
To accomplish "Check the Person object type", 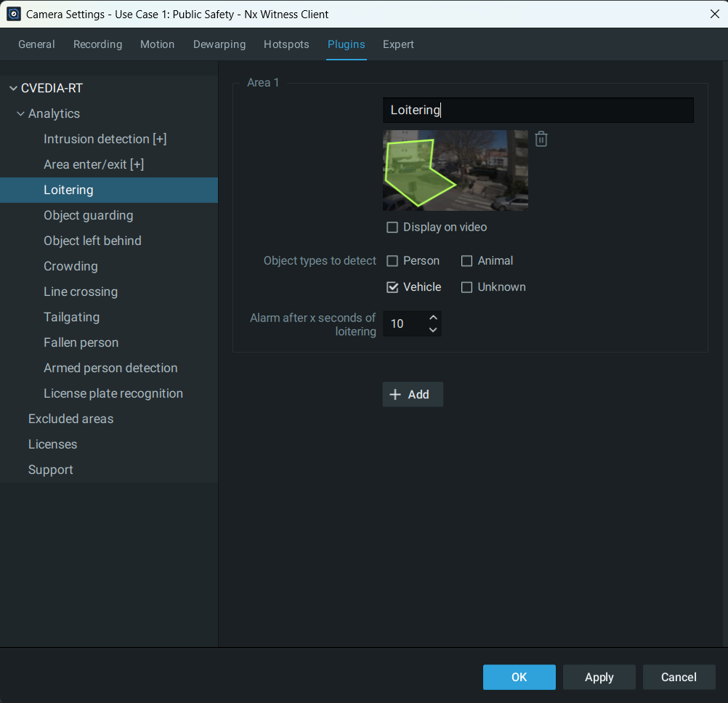I will click(392, 261).
